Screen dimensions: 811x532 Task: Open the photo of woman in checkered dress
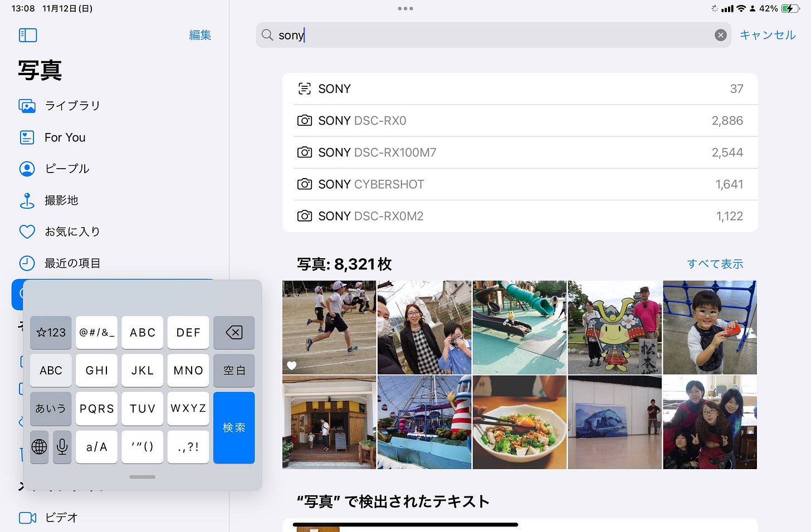424,327
